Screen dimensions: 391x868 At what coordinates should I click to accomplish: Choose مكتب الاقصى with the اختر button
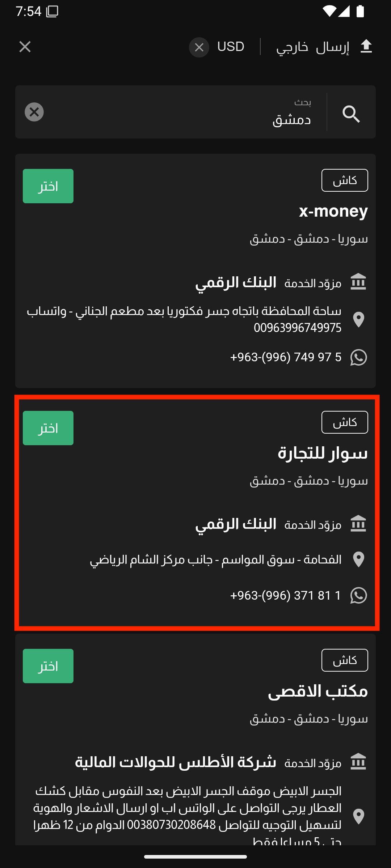[48, 666]
